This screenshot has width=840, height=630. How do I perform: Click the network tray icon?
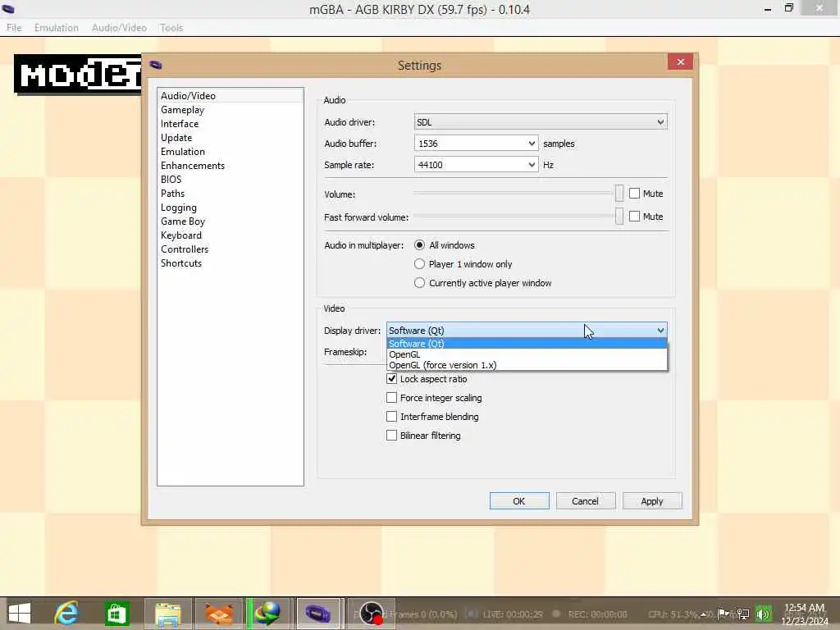pos(743,614)
